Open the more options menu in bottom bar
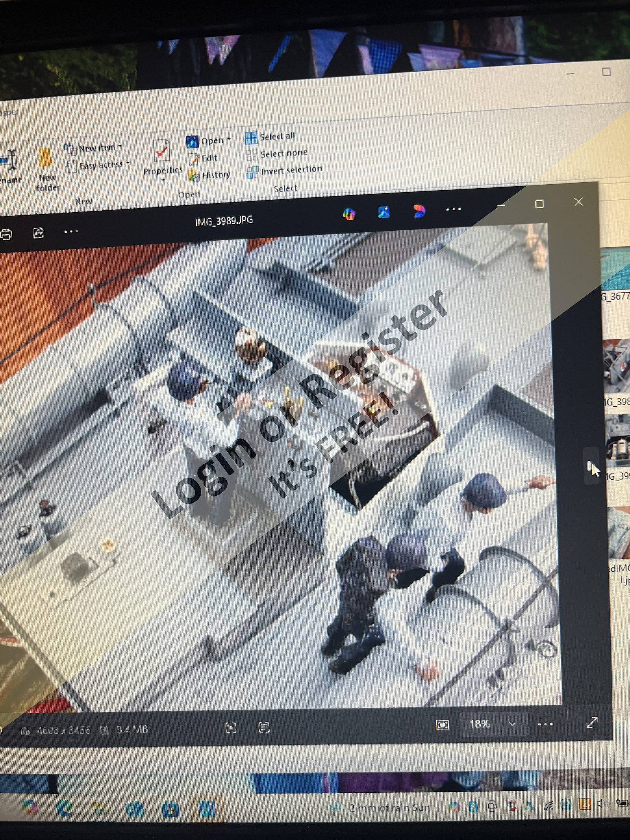 tap(545, 724)
